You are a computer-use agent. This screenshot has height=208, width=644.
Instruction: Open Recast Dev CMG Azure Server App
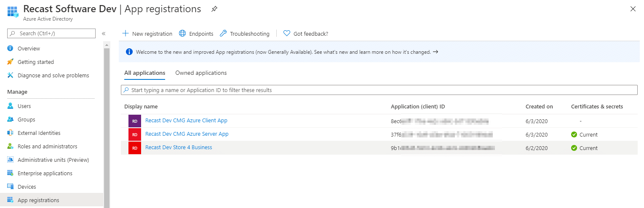(x=187, y=134)
